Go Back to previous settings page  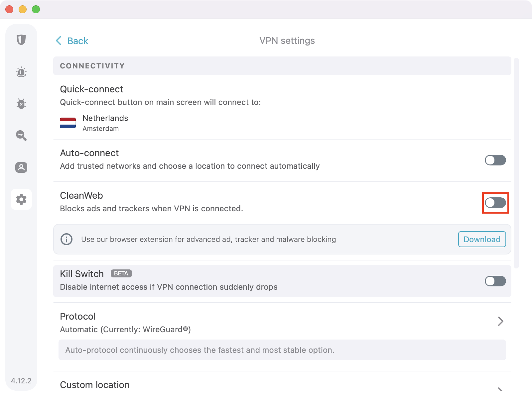tap(77, 41)
